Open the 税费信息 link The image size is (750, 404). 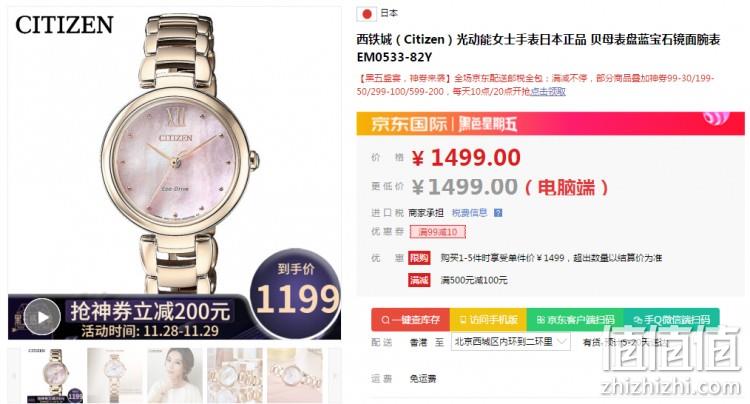click(469, 213)
